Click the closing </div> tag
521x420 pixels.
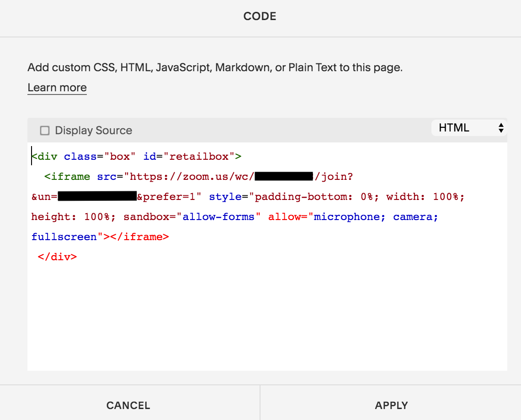(x=57, y=257)
